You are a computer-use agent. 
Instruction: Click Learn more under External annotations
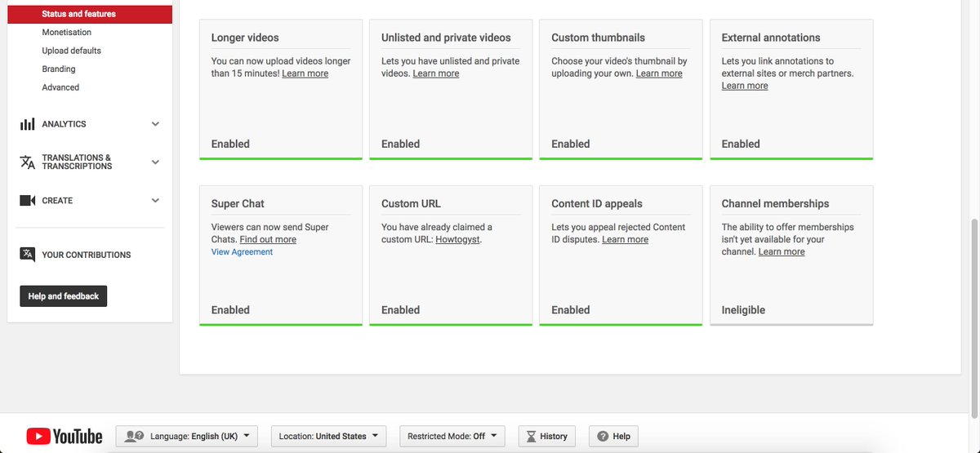745,86
